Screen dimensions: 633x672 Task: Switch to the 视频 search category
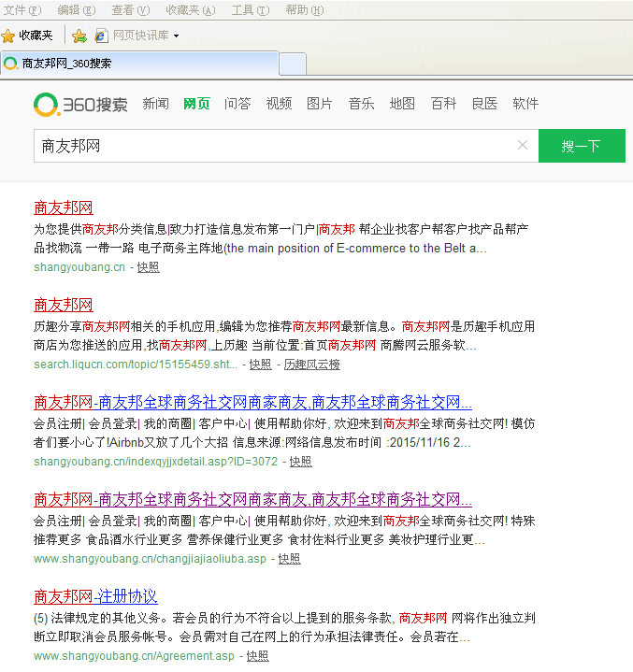tap(279, 104)
